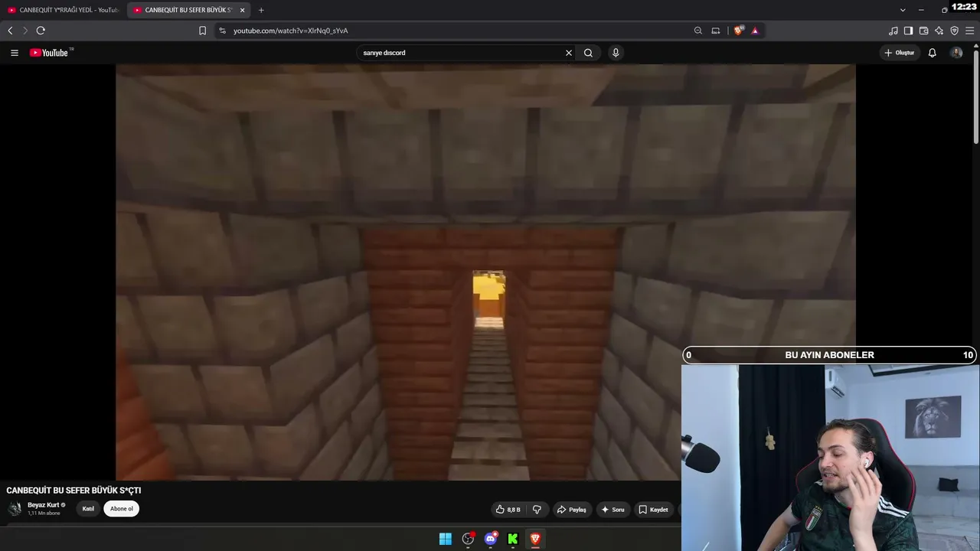Toggle the browser sidebar panel

pos(908,31)
